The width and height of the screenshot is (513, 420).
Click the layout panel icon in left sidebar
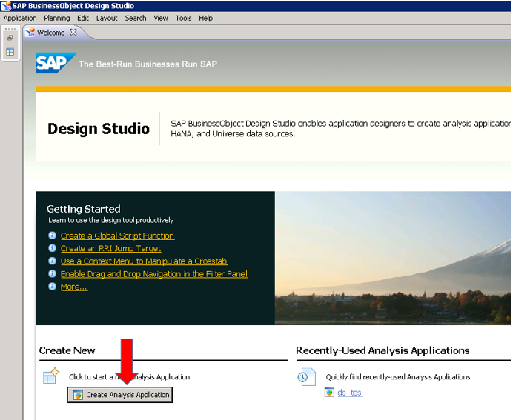[x=10, y=52]
